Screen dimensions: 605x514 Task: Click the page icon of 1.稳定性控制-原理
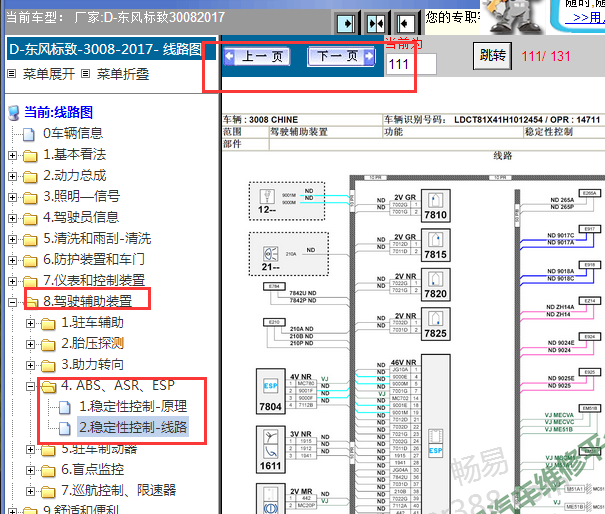pos(65,407)
